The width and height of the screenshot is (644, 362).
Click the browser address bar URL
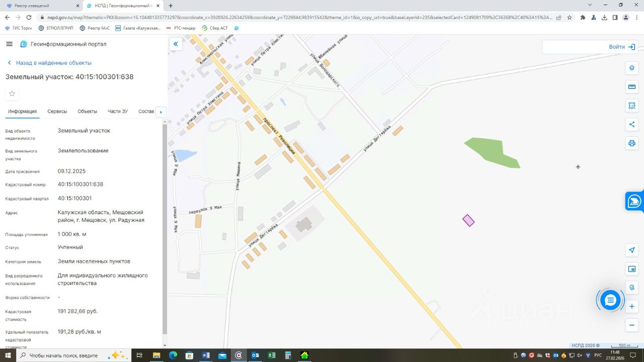click(x=300, y=17)
